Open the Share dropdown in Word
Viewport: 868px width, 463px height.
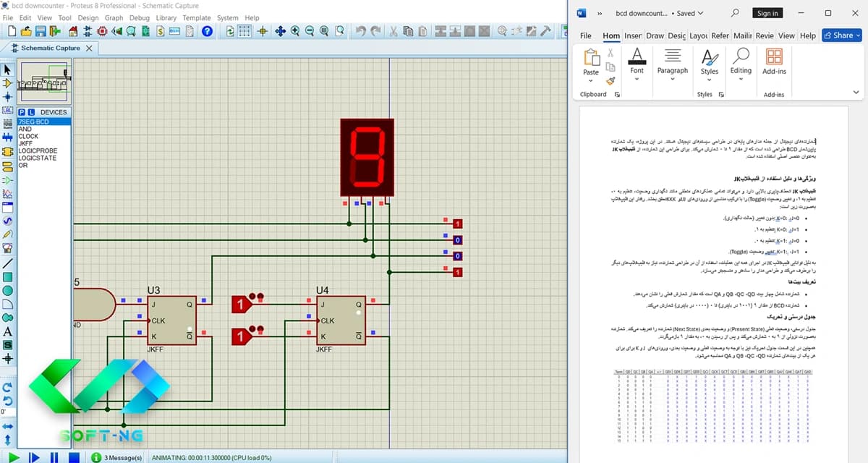click(x=843, y=35)
